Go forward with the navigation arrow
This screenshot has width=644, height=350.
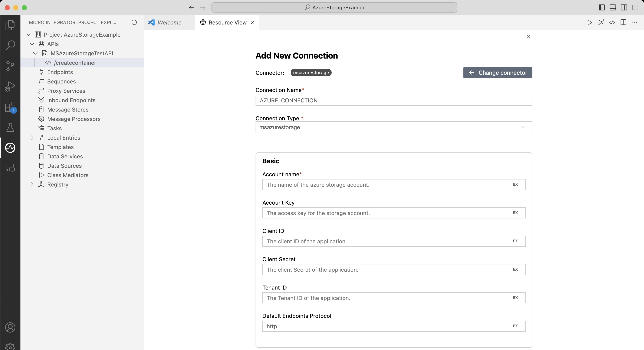[x=203, y=7]
